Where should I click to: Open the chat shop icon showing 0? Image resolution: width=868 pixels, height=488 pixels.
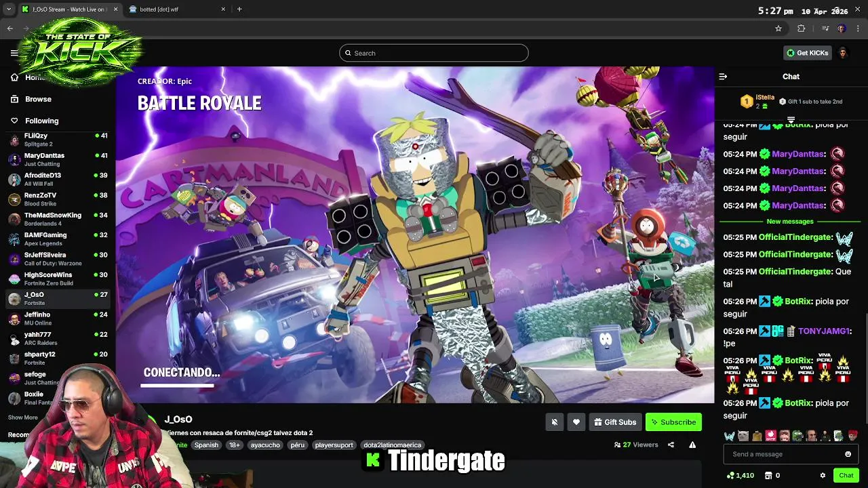(770, 475)
